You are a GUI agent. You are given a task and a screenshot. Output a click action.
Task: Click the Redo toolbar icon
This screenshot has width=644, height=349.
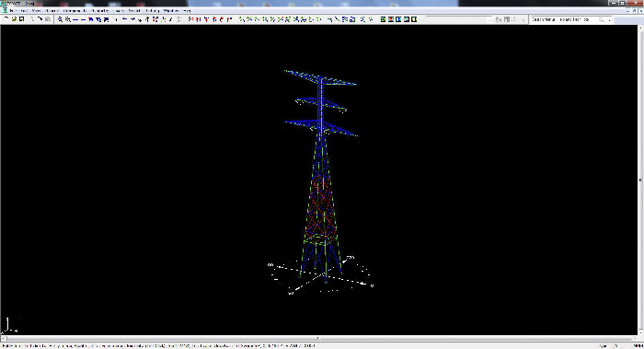tap(40, 19)
